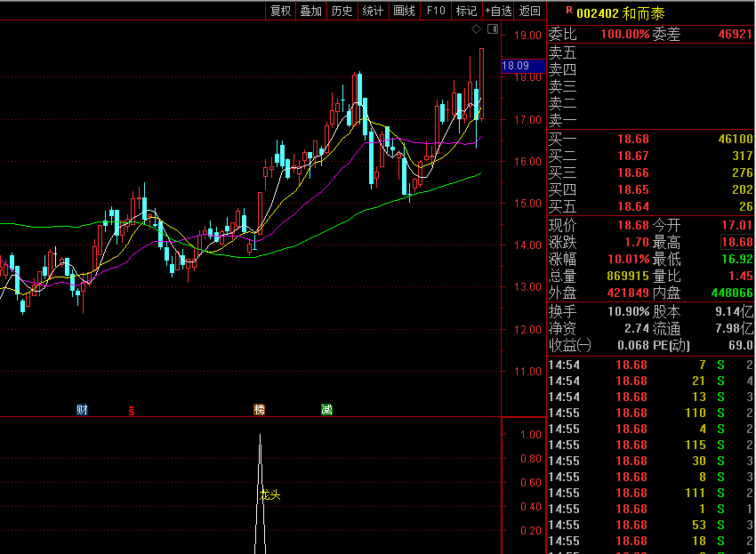Viewport: 756px width, 554px height.
Task: Click the R margin-trading badge
Action: (569, 10)
